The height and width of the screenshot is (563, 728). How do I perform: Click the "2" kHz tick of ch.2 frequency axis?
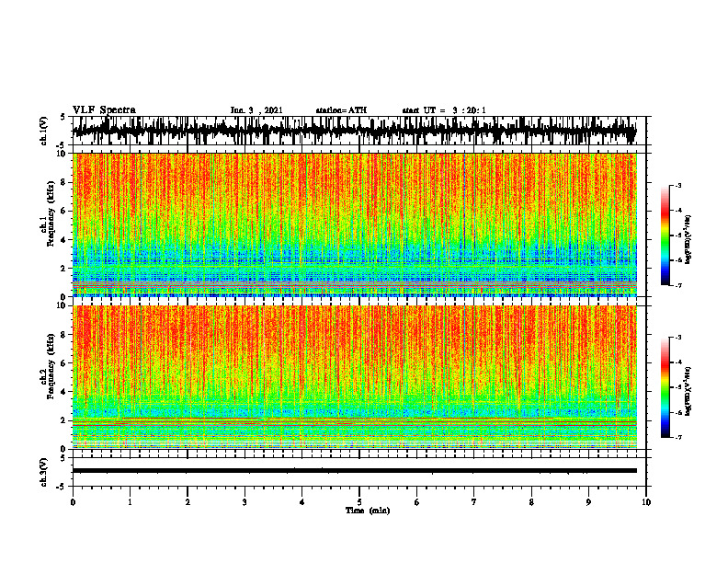pyautogui.click(x=63, y=420)
